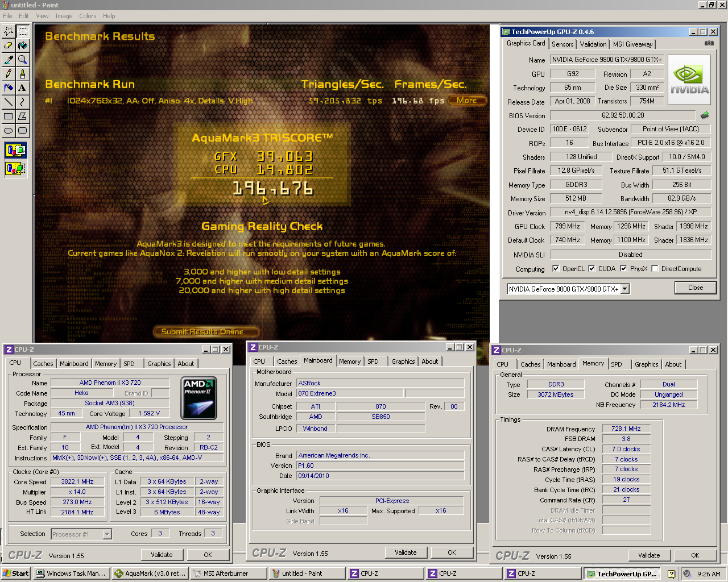Open the Paint Colors menu
Viewport: 728px width, 582px height.
pos(88,16)
